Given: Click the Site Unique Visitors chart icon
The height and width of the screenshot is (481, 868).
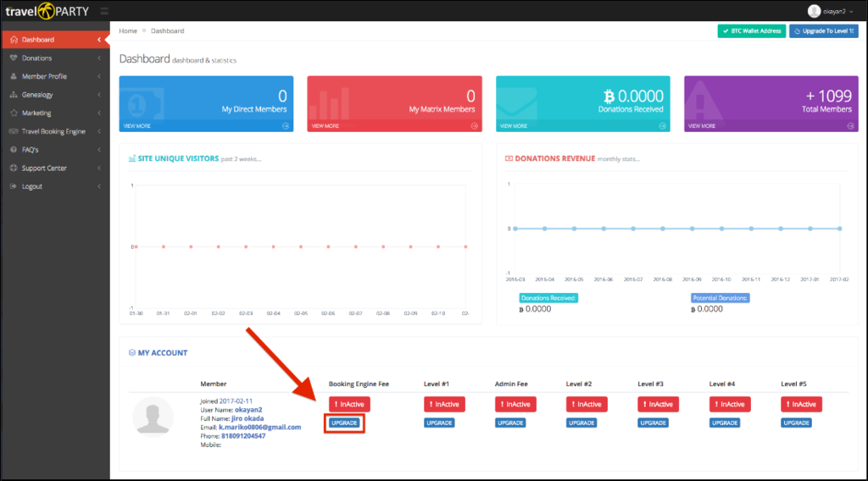Looking at the screenshot, I should coord(131,158).
